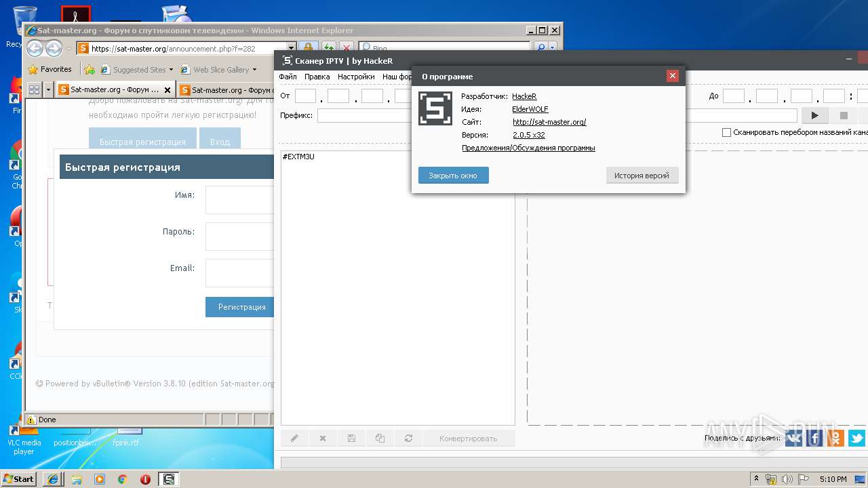The height and width of the screenshot is (488, 868).
Task: Close the About dialog with the red X
Action: click(673, 76)
